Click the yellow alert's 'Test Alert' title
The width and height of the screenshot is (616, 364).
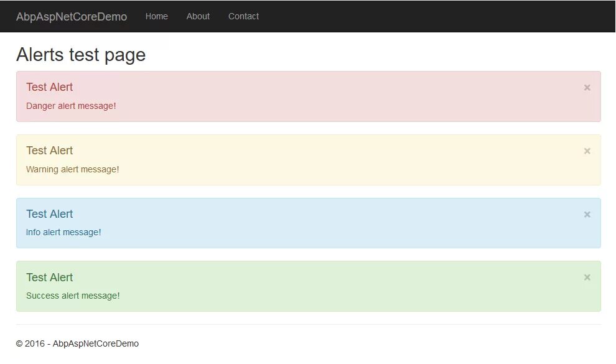click(x=50, y=151)
